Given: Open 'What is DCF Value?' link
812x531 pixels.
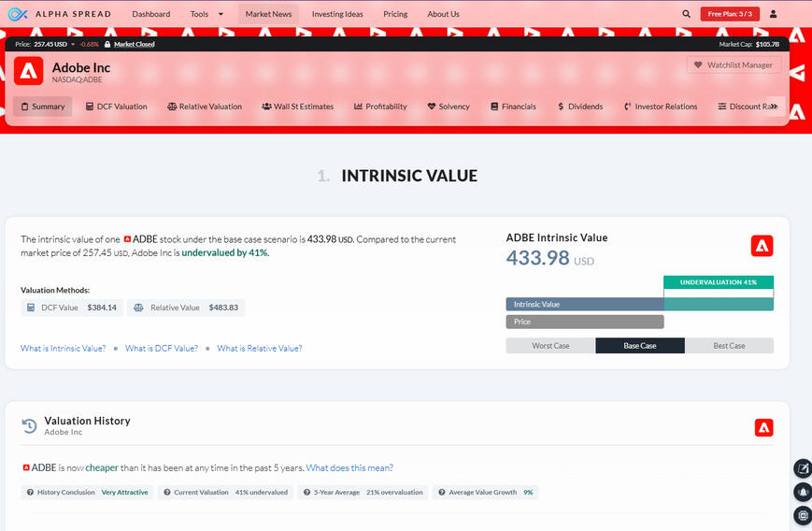Looking at the screenshot, I should 162,349.
